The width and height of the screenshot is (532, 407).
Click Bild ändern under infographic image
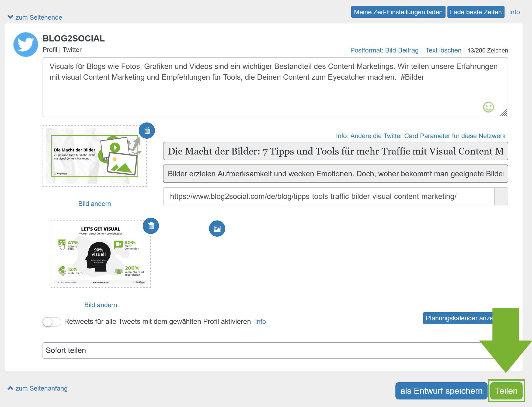(x=101, y=305)
